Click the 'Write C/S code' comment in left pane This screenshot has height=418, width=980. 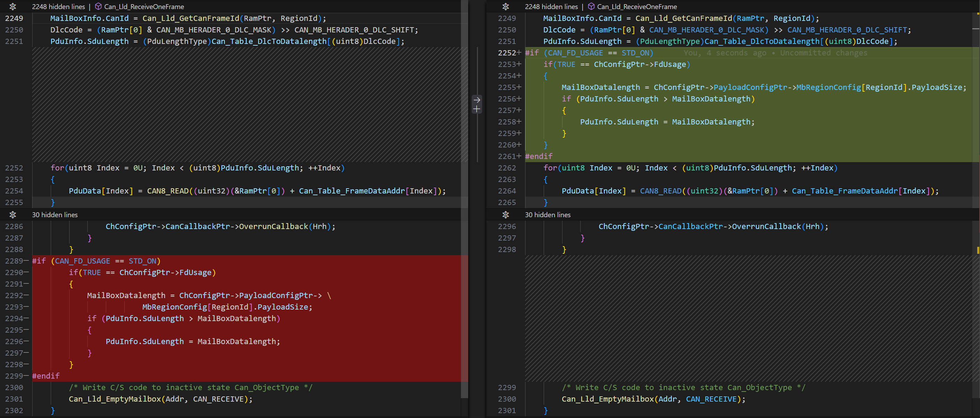[x=190, y=388]
